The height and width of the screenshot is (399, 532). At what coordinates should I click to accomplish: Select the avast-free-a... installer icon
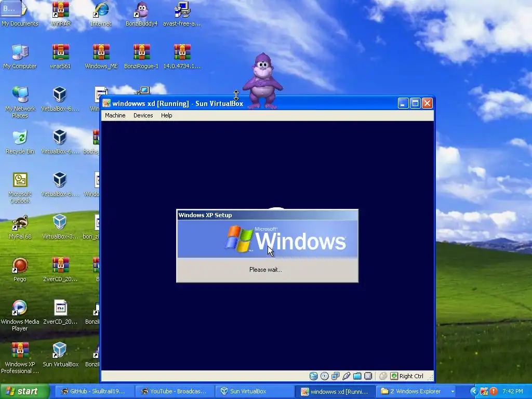[182, 14]
